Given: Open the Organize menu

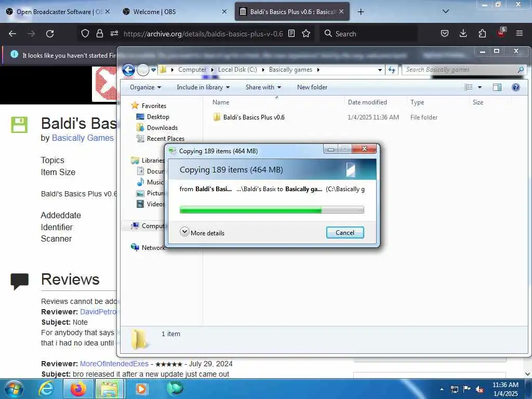Looking at the screenshot, I should click(145, 87).
